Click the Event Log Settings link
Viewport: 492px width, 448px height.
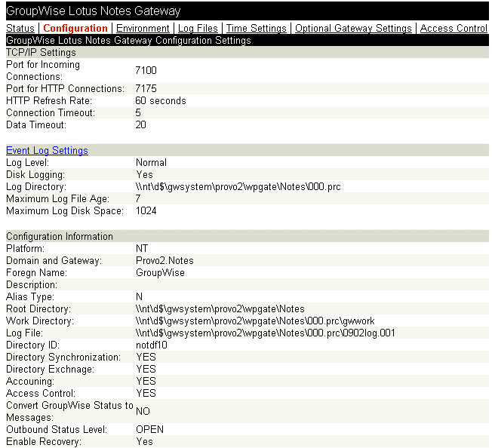click(47, 151)
